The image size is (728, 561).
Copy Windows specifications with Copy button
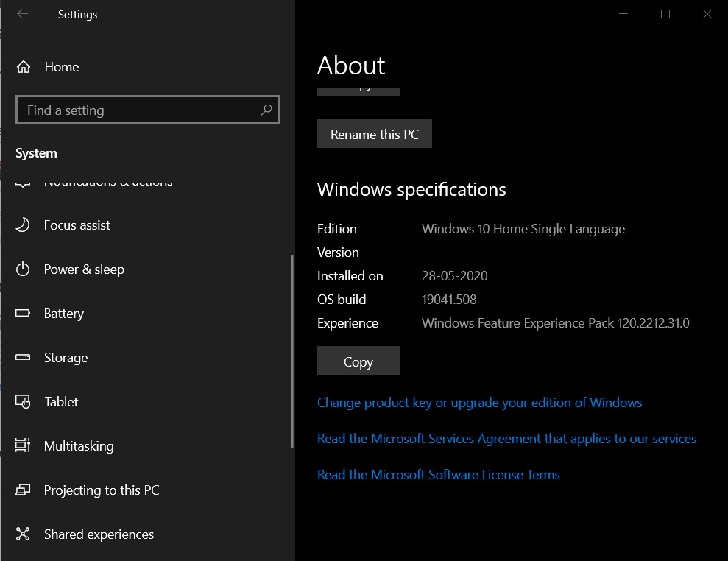click(358, 361)
